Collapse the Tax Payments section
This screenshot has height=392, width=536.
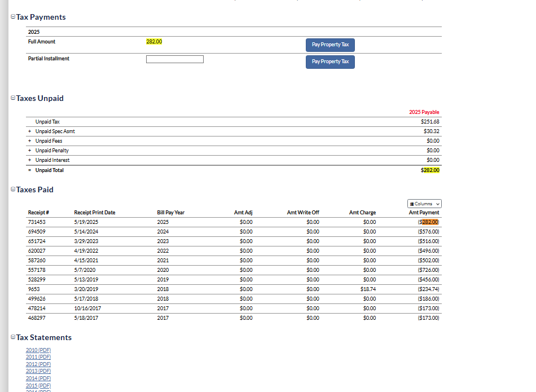[x=13, y=17]
